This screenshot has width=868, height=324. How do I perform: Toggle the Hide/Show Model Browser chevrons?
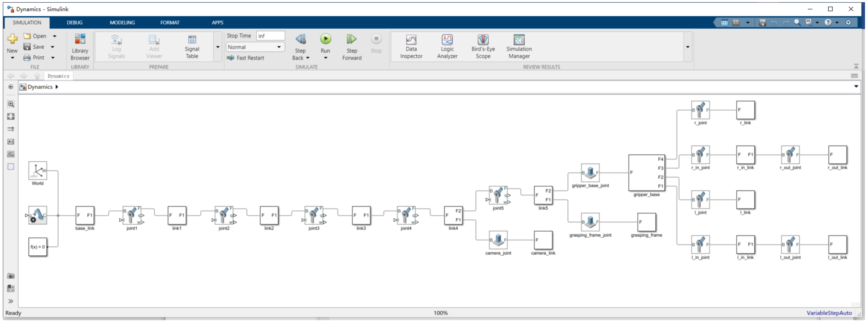11,301
